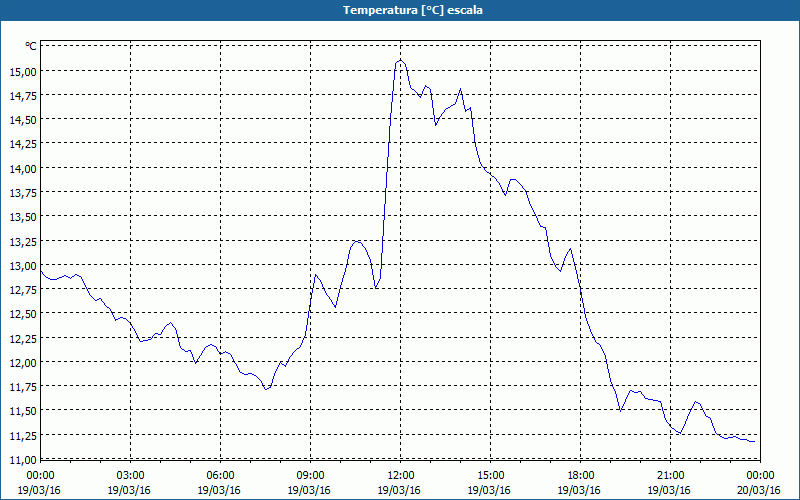Select the 13,00 y-axis label

tap(23, 265)
